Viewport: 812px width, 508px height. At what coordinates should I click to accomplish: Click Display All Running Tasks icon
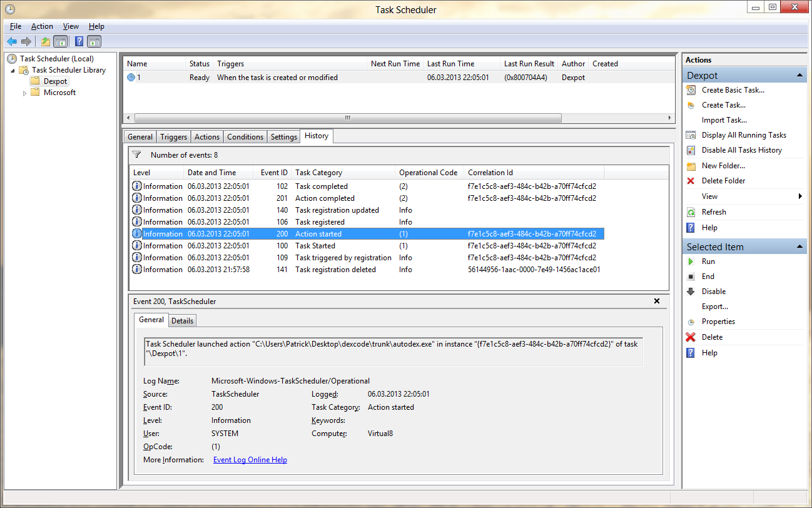(691, 135)
